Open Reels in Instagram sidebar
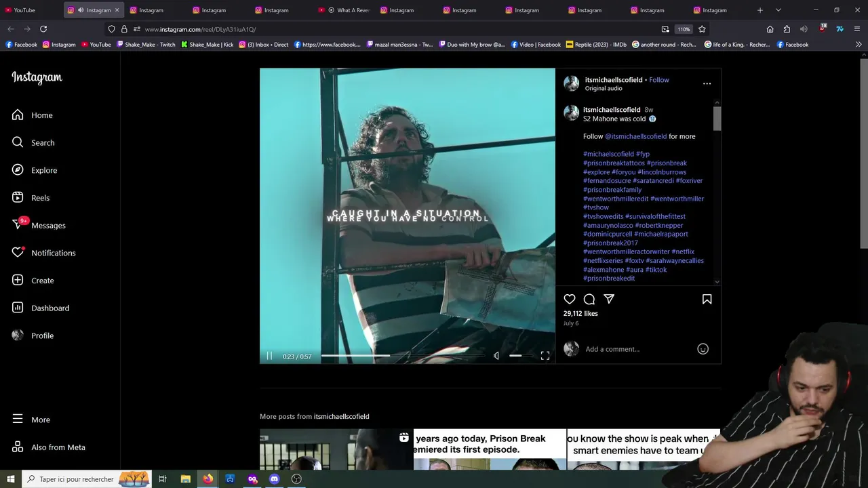Image resolution: width=868 pixels, height=488 pixels. (31, 198)
